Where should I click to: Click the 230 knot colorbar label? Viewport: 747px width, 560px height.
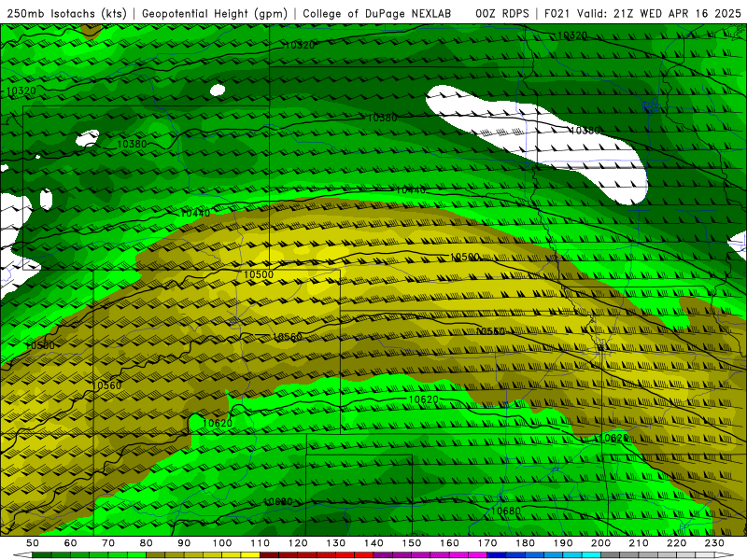coord(715,543)
